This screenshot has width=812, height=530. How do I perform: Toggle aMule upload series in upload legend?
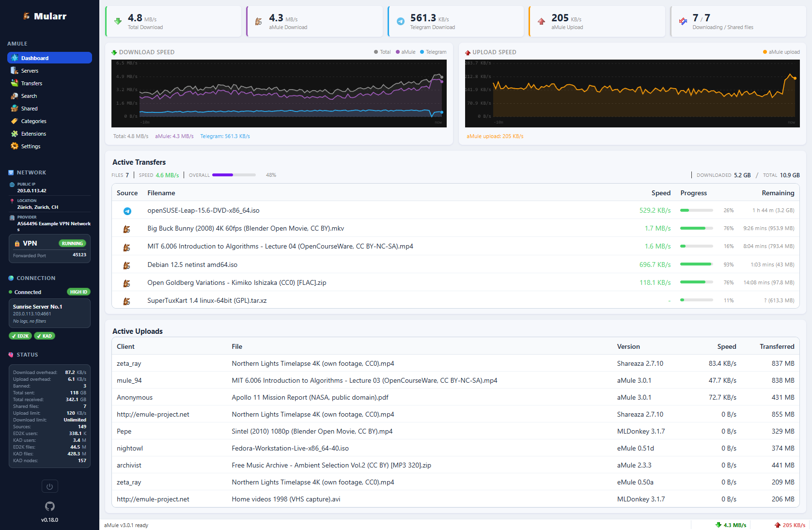click(x=781, y=52)
